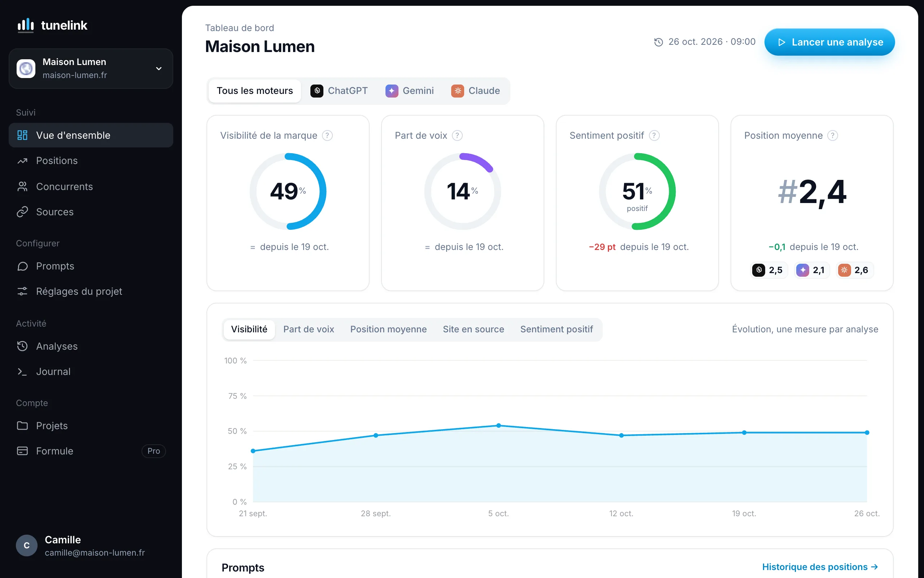Screen dimensions: 924x578
Task: Show help for Sentiment positif card
Action: pos(654,135)
